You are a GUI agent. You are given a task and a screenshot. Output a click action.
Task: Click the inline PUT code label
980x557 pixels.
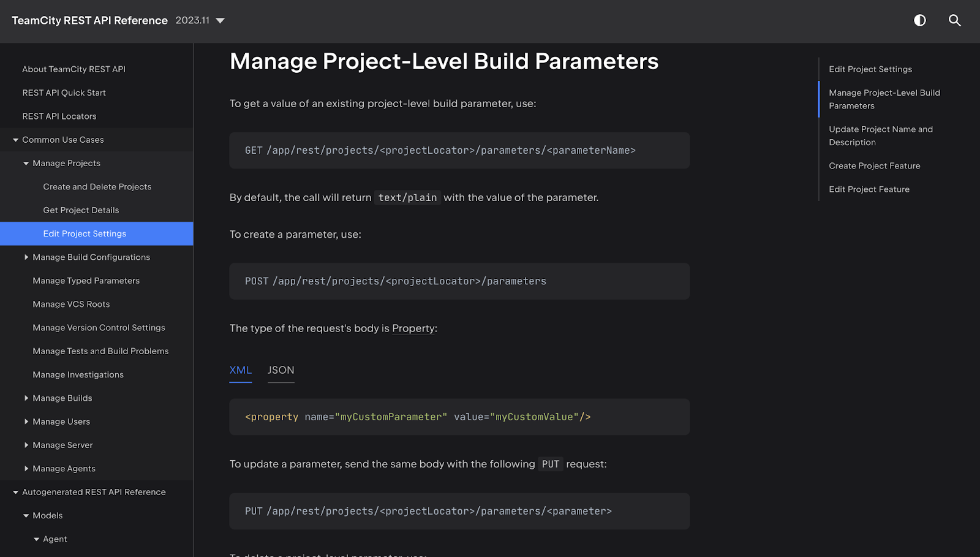pos(551,464)
